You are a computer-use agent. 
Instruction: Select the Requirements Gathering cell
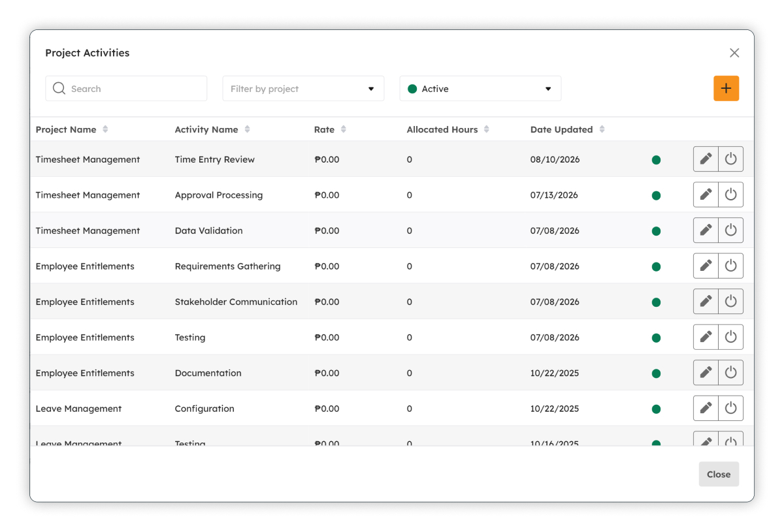tap(227, 266)
